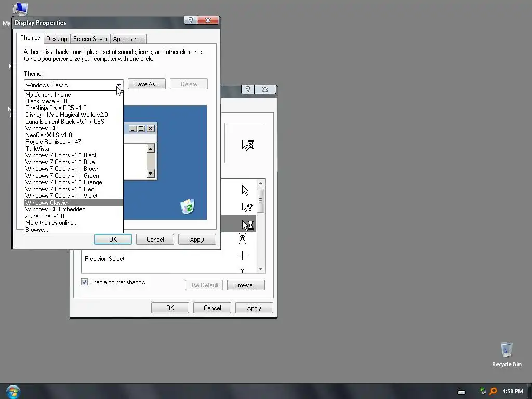Select highlighted Windows Classic list entry
The width and height of the screenshot is (532, 399).
74,203
